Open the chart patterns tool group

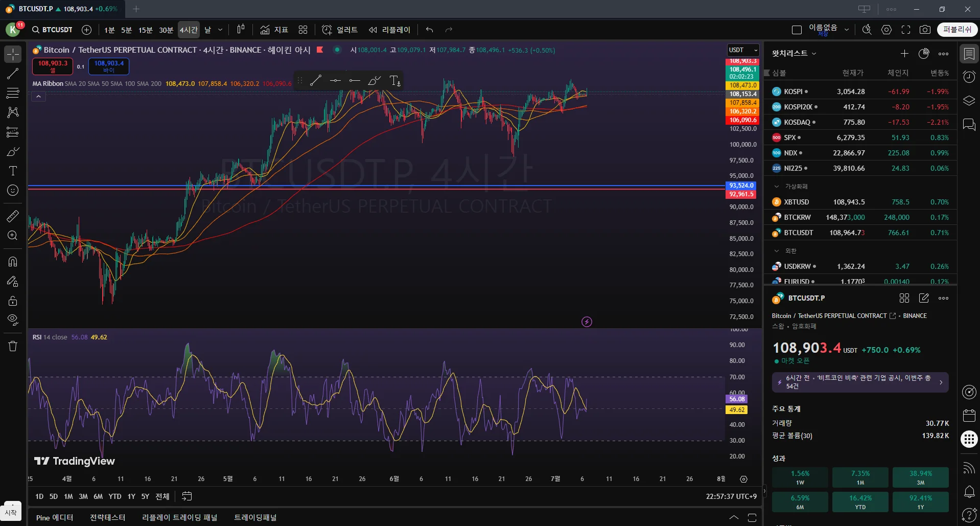[13, 112]
